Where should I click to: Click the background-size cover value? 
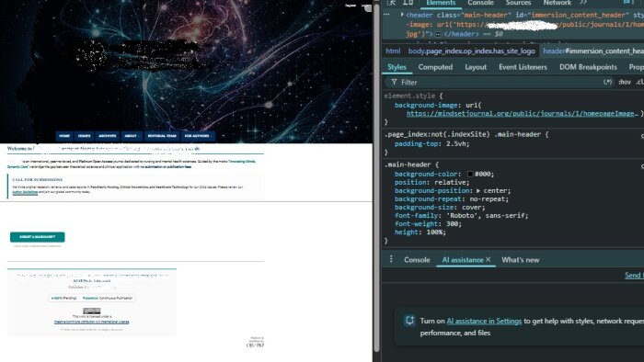(x=473, y=207)
